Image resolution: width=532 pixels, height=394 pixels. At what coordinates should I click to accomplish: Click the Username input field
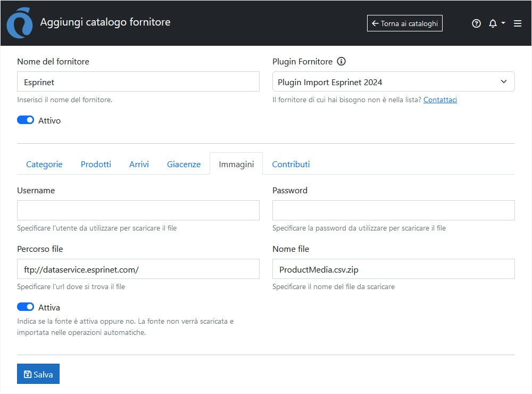click(138, 210)
